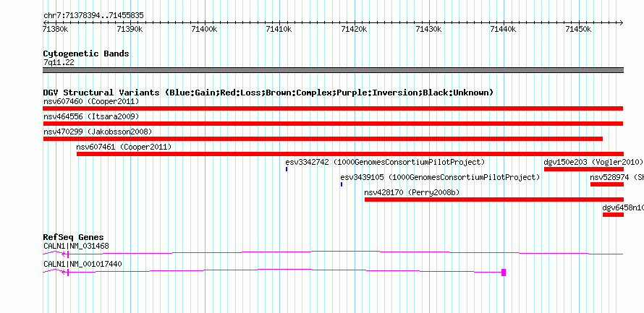The width and height of the screenshot is (644, 313).
Task: Click the dgv6458n10 red variant bar
Action: click(x=613, y=215)
